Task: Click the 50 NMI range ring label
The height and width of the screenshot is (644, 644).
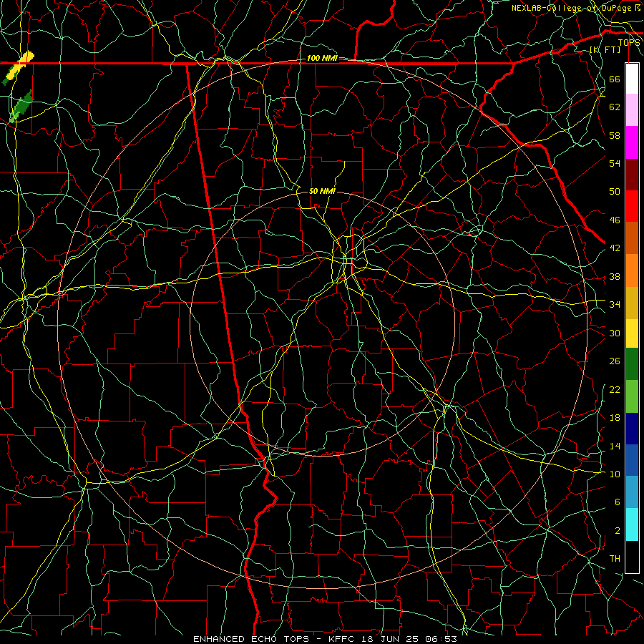Action: pos(322,191)
